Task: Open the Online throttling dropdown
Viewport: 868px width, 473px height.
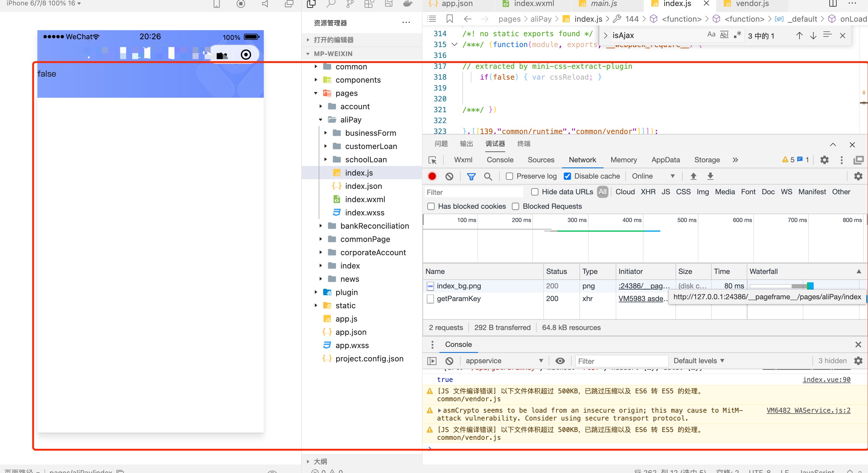Action: [x=653, y=176]
